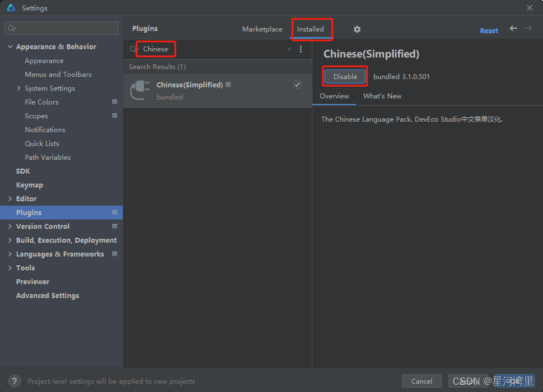
Task: Click the Help question mark icon
Action: 14,381
